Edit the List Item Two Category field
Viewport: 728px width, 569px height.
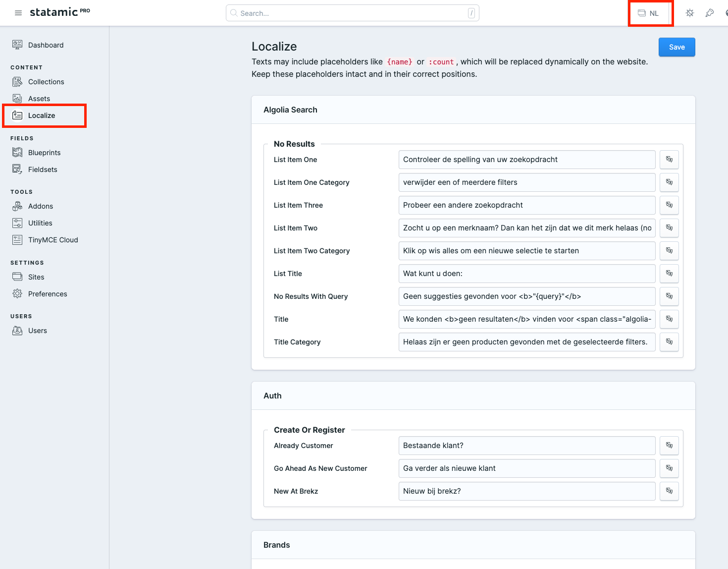click(x=527, y=251)
